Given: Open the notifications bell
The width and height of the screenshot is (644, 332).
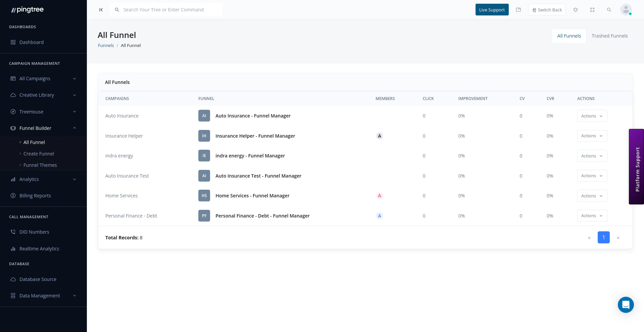Looking at the screenshot, I should coord(576,10).
